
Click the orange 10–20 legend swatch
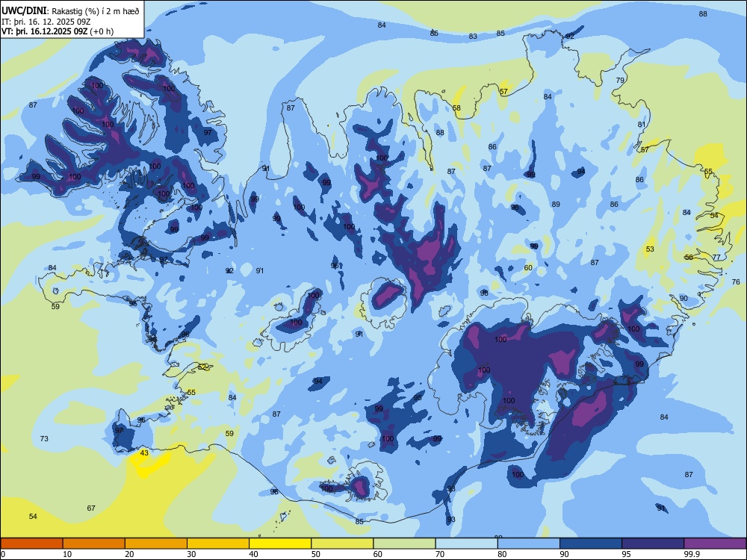[x=94, y=544]
